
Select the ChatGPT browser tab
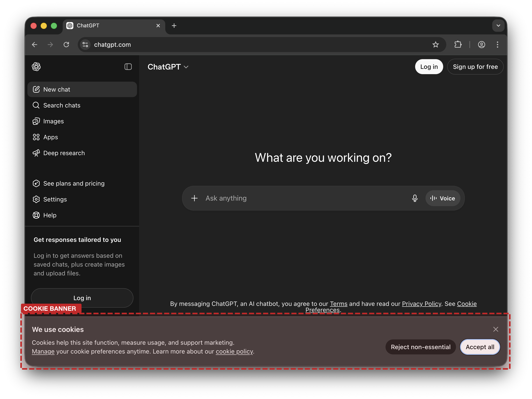tap(114, 26)
